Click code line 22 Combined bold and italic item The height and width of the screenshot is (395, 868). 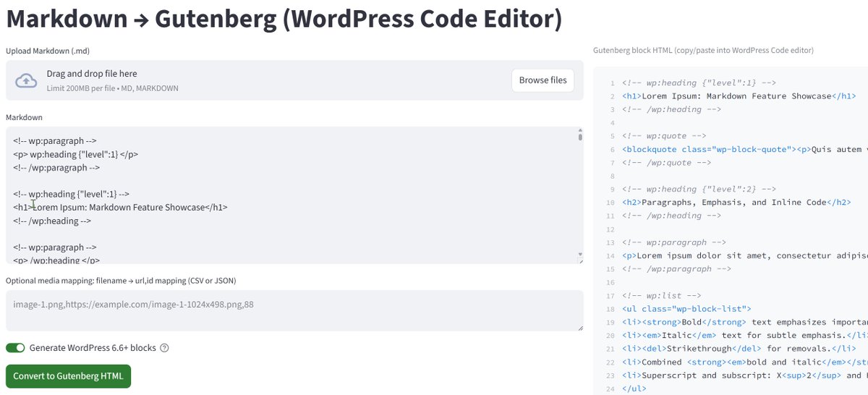(x=744, y=362)
